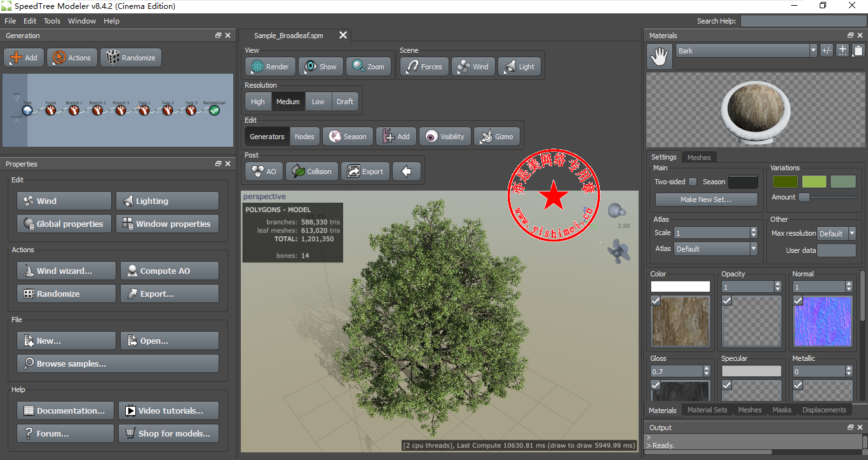Open the Show view options

pos(321,67)
